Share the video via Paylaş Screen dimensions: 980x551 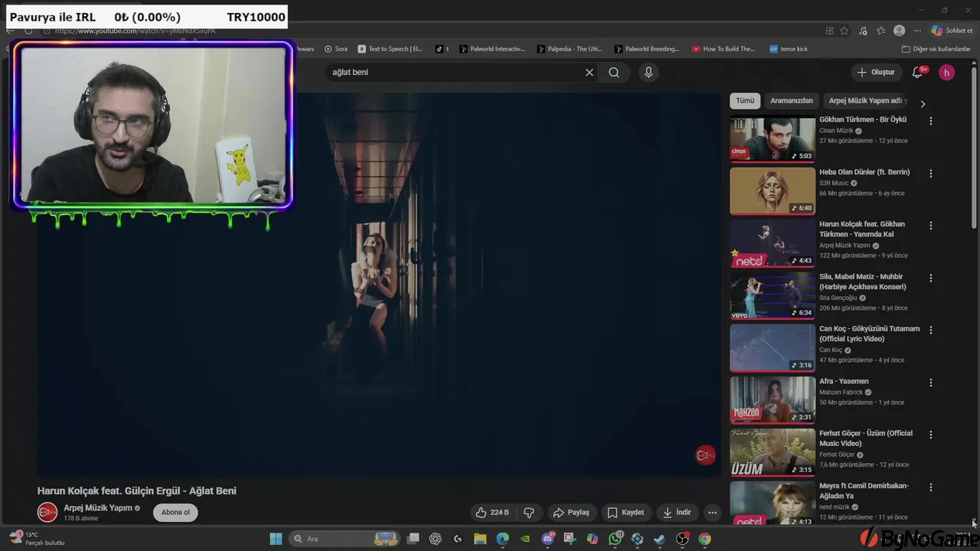571,513
